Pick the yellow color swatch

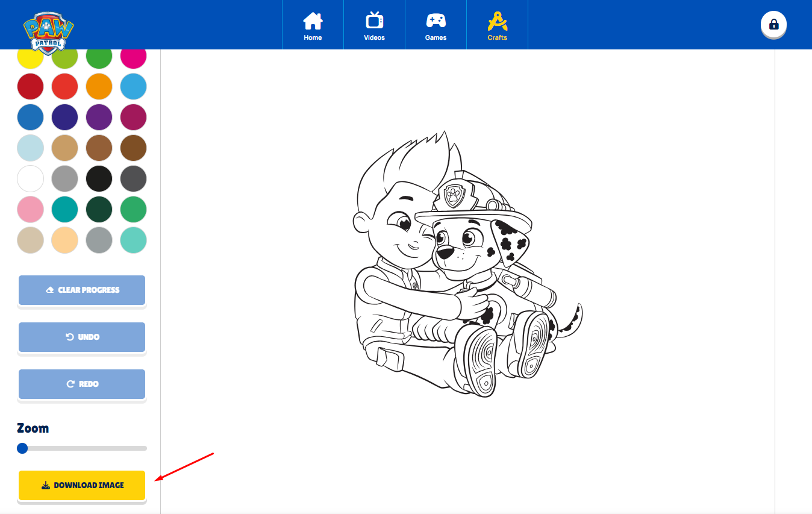click(30, 58)
